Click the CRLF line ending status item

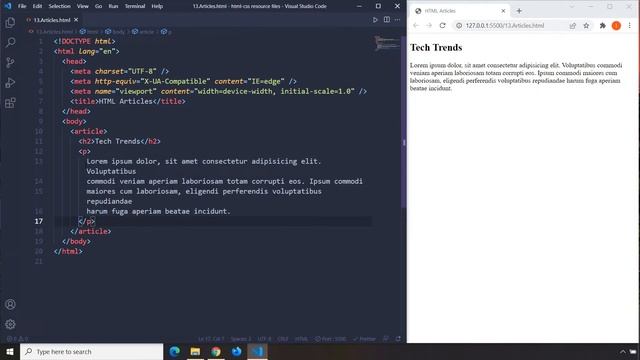click(x=283, y=339)
